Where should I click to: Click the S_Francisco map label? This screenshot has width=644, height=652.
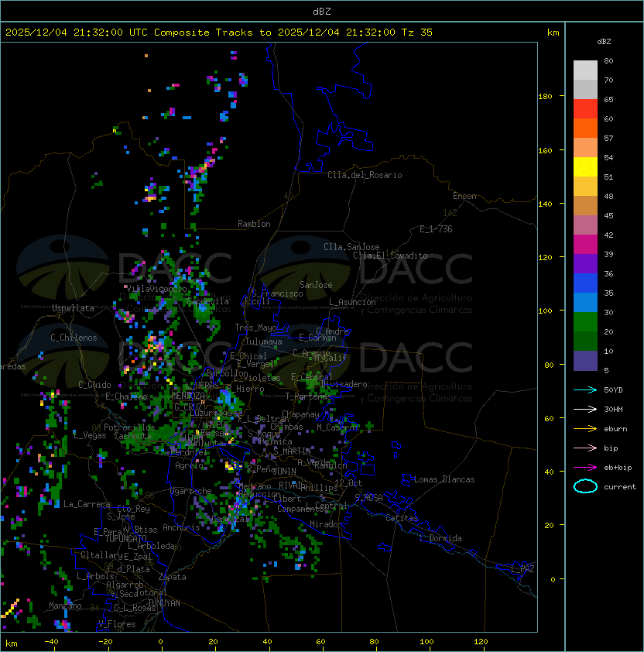277,293
